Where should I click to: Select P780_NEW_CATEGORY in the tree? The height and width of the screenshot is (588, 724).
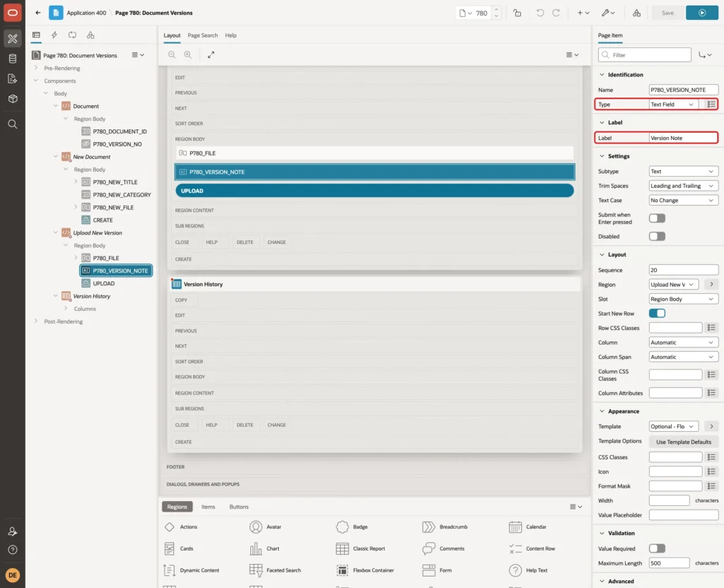(122, 195)
